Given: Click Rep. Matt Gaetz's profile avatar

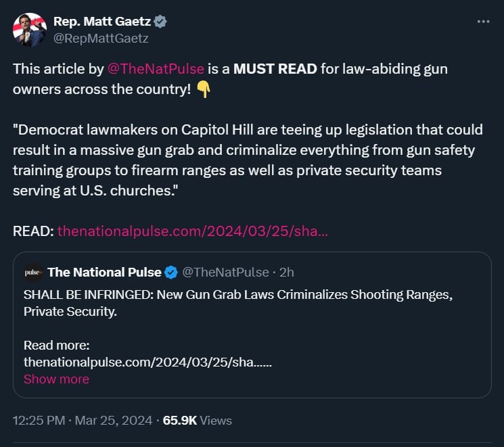Looking at the screenshot, I should (x=29, y=30).
